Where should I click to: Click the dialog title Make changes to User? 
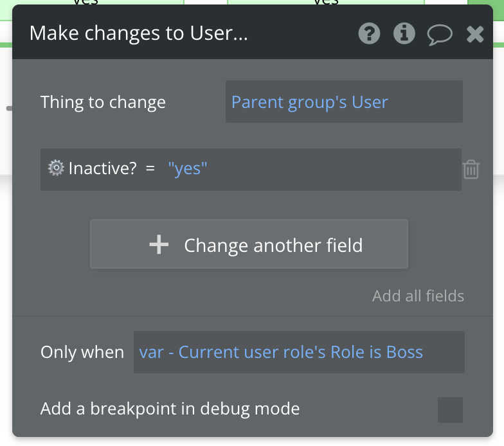point(138,34)
